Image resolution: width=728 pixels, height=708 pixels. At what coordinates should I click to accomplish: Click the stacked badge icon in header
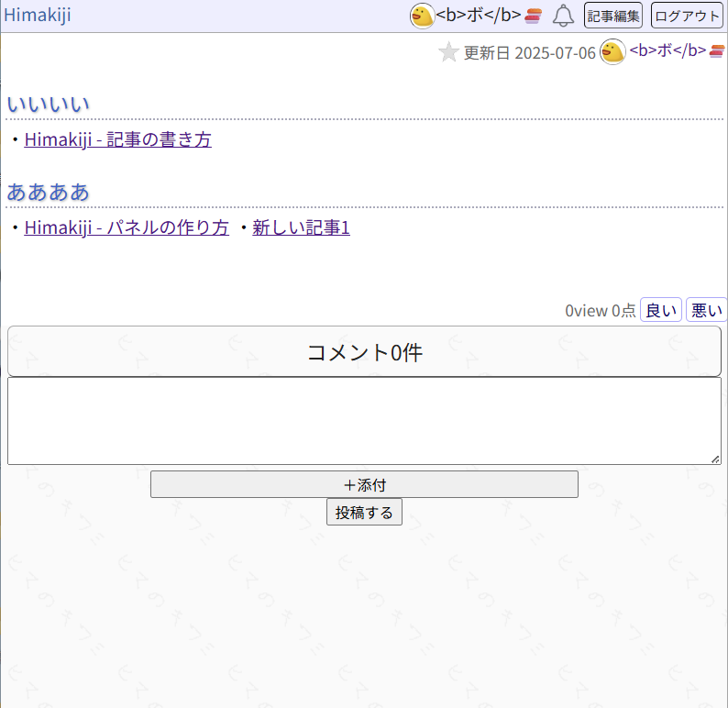(x=533, y=16)
